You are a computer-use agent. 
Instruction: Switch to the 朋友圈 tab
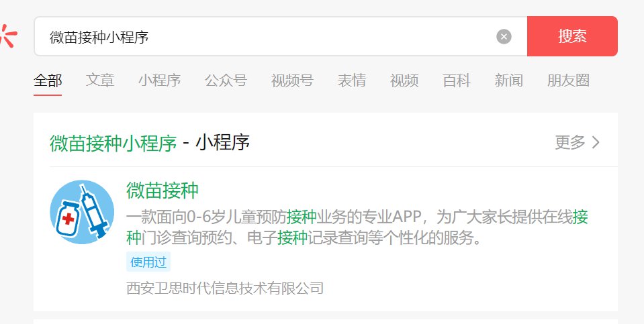coord(568,80)
